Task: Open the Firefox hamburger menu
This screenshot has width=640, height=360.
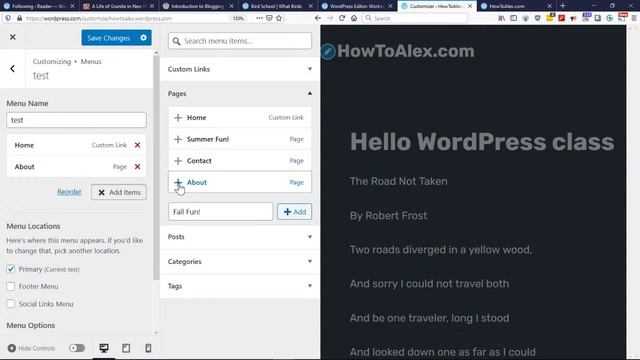Action: pos(634,18)
